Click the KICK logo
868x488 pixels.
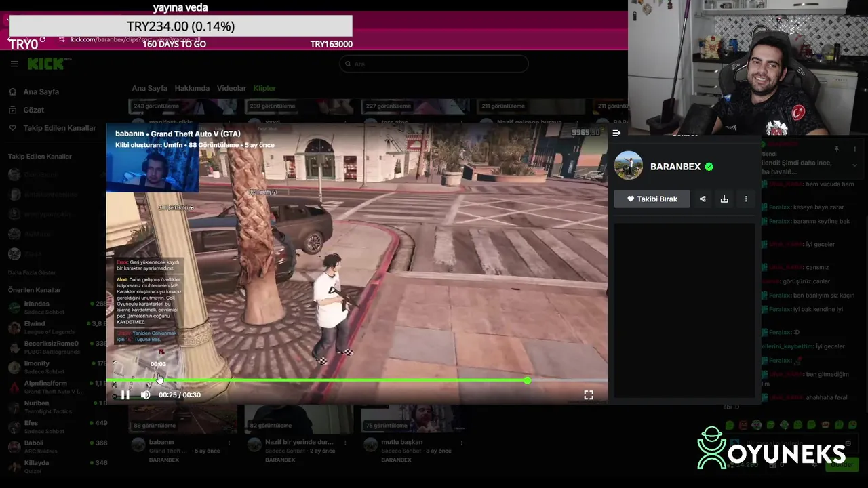pyautogui.click(x=47, y=64)
